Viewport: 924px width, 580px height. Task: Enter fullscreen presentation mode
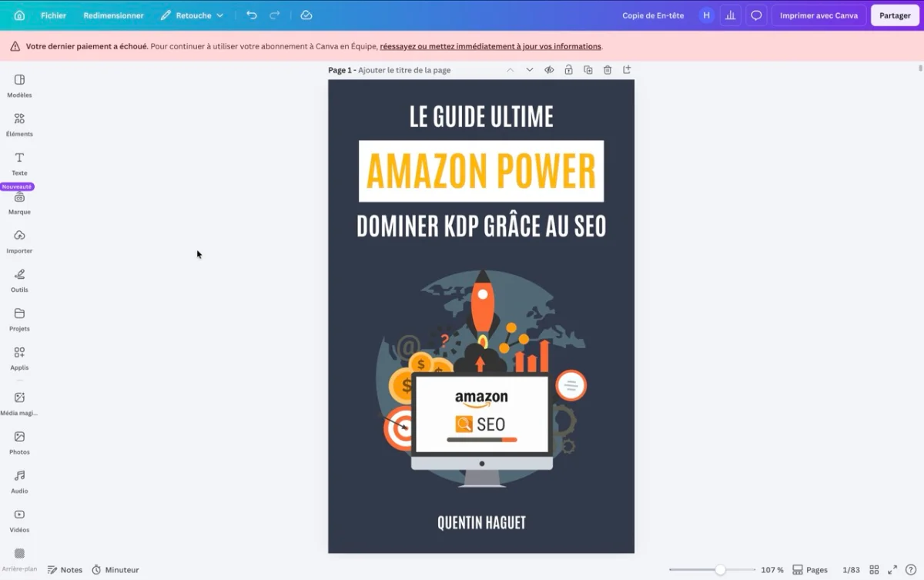[892, 570]
